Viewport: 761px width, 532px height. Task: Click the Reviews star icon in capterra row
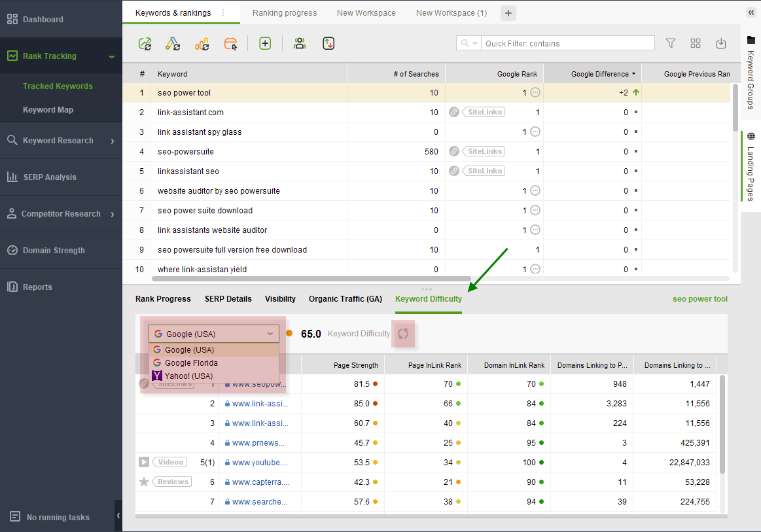click(144, 482)
